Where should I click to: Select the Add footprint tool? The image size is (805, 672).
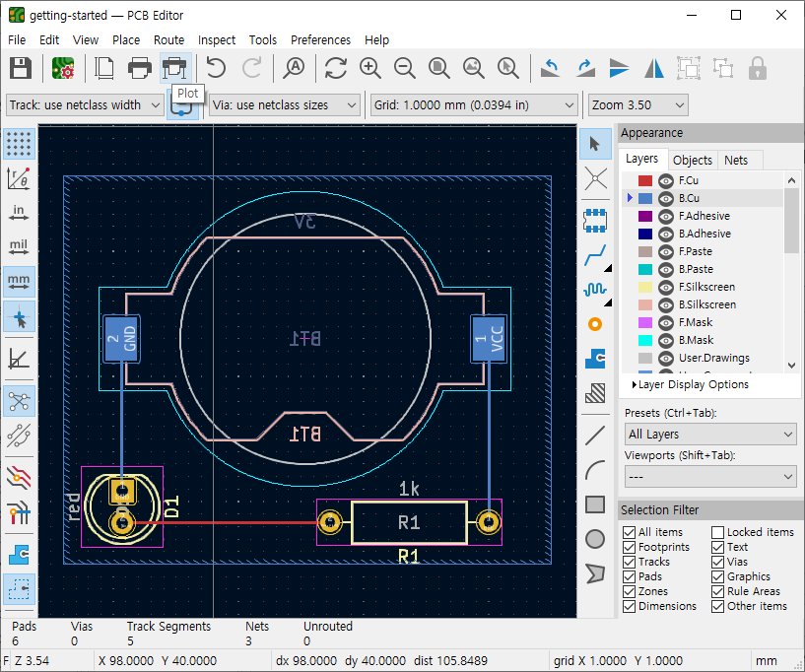pos(595,221)
